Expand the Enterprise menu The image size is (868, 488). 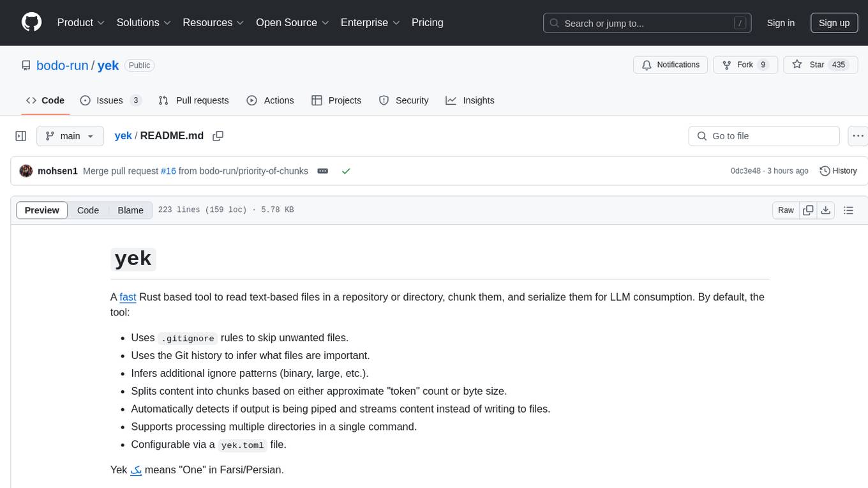click(x=370, y=22)
